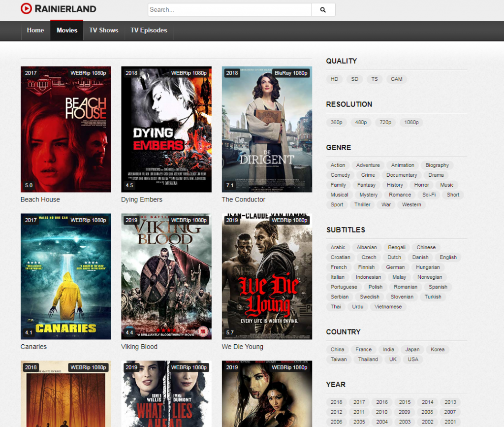Click the We Die Young title link
The width and height of the screenshot is (504, 427).
pyautogui.click(x=242, y=347)
